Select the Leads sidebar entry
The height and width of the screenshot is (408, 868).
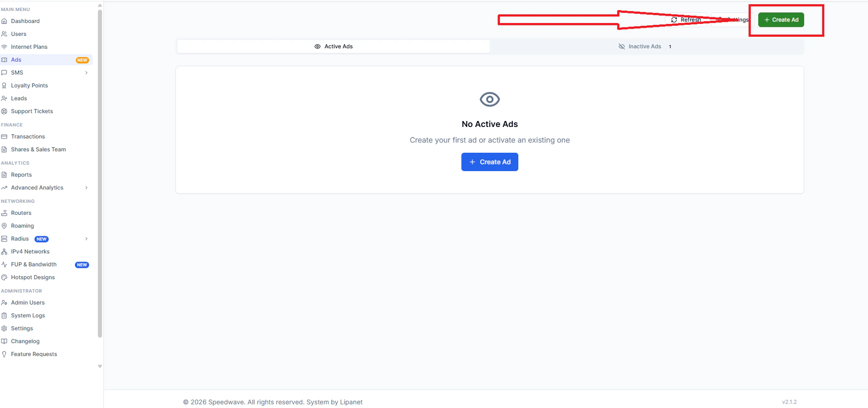click(x=19, y=98)
